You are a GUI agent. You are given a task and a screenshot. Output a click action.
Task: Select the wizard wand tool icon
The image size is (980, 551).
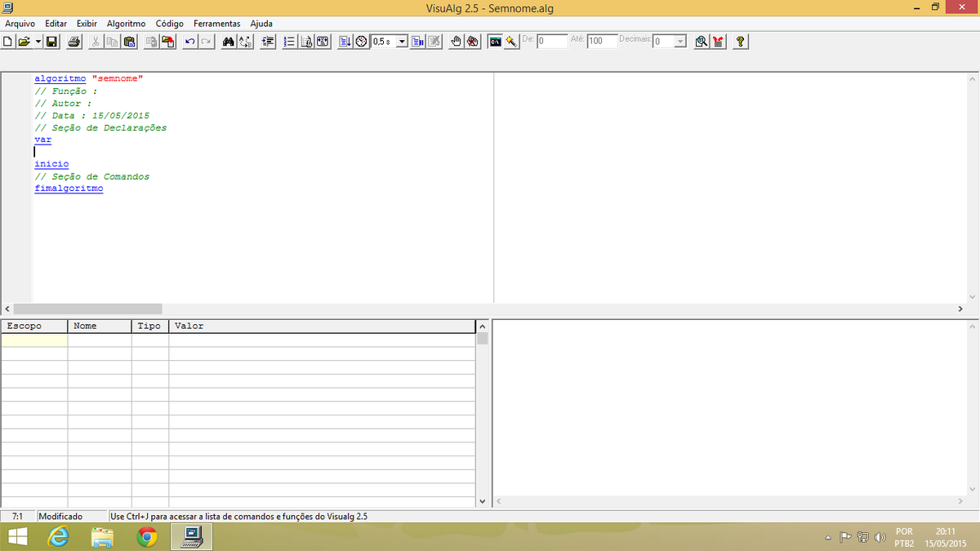[x=510, y=41]
